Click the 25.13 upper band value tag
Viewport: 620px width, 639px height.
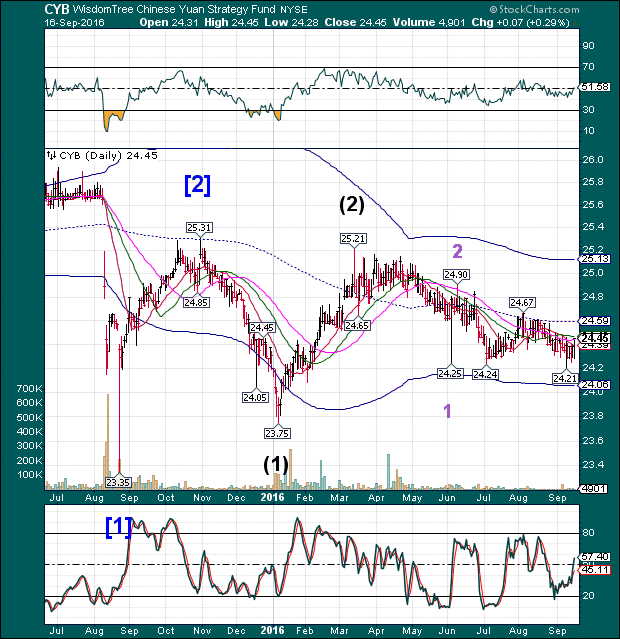point(595,259)
